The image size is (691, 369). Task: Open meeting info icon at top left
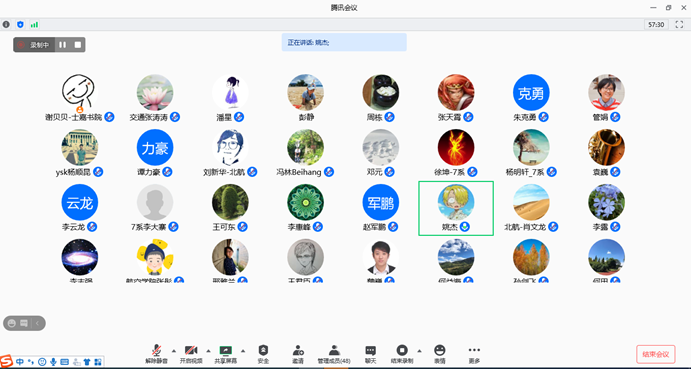6,25
